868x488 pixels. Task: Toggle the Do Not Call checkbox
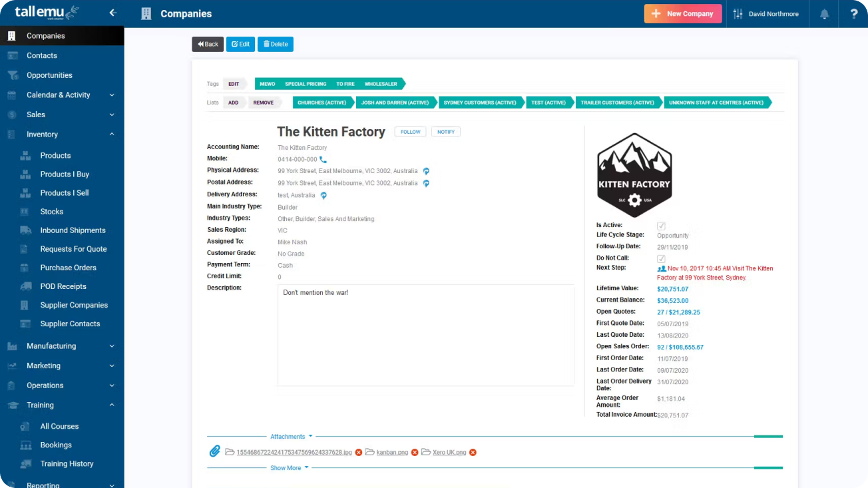[x=661, y=258]
